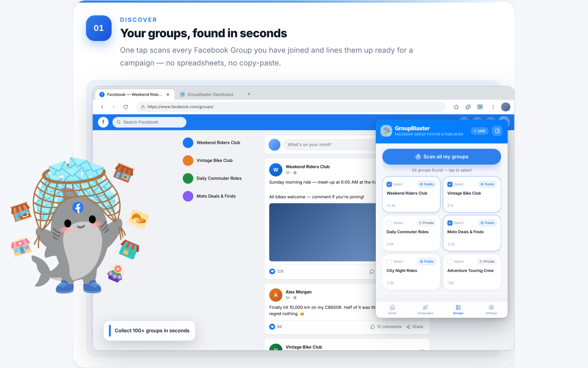588x368 pixels.
Task: Check the Adventure Touring Crew group card
Action: tap(450, 261)
